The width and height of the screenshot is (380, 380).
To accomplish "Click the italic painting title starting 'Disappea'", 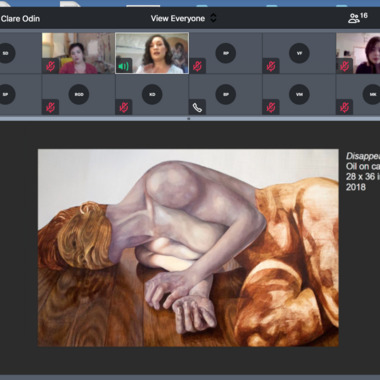I will (x=363, y=156).
